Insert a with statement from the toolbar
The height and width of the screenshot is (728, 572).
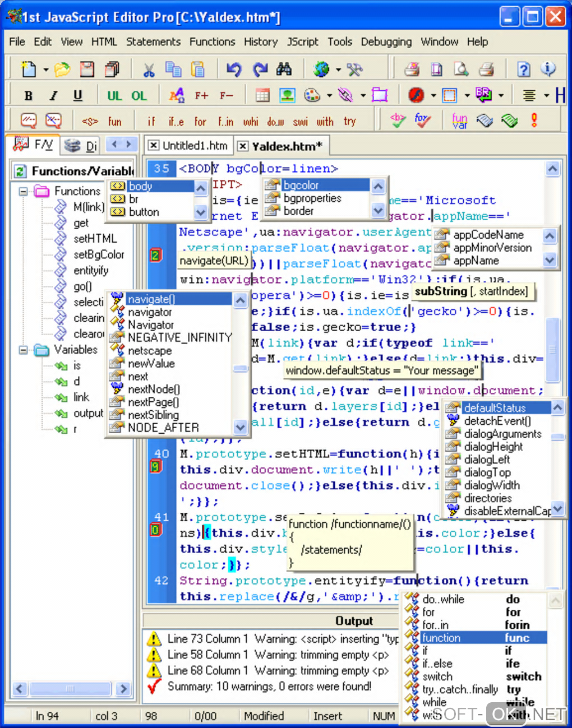(325, 121)
